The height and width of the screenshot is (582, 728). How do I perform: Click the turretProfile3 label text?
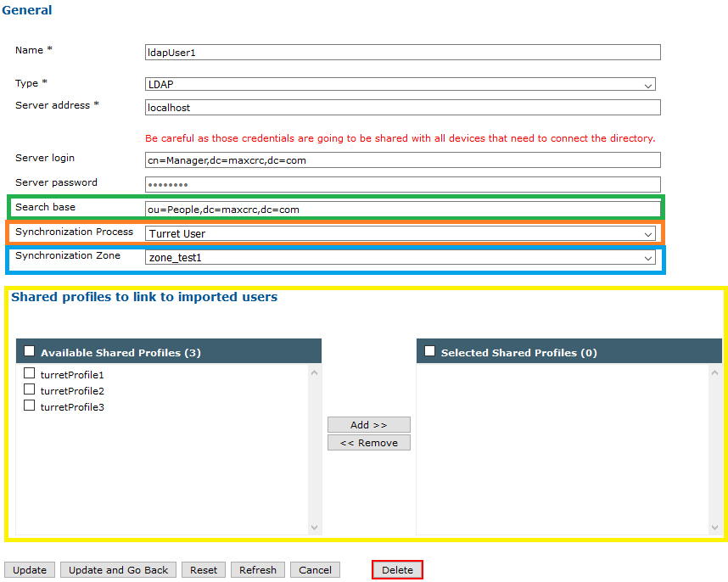click(x=72, y=407)
